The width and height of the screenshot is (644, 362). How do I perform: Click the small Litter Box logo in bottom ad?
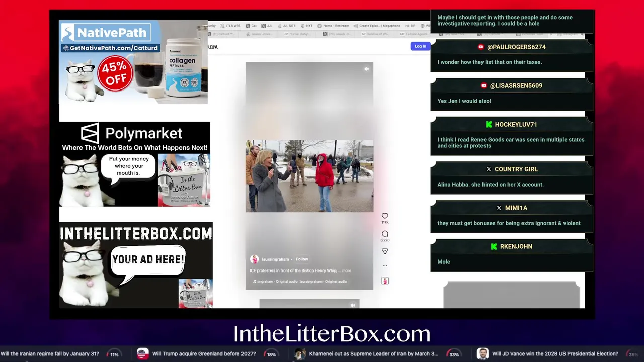point(195,294)
